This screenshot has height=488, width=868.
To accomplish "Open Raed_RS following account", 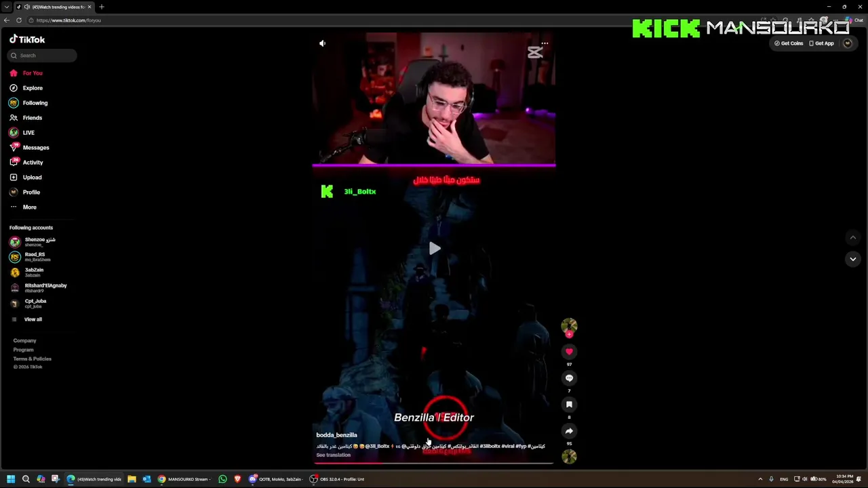I will coord(31,257).
